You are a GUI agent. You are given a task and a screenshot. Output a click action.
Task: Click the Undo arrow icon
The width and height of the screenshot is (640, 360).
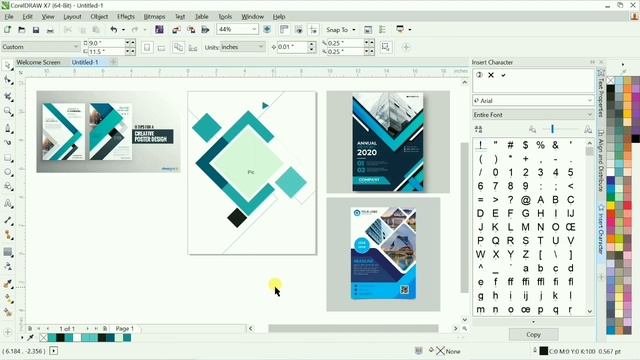point(113,29)
